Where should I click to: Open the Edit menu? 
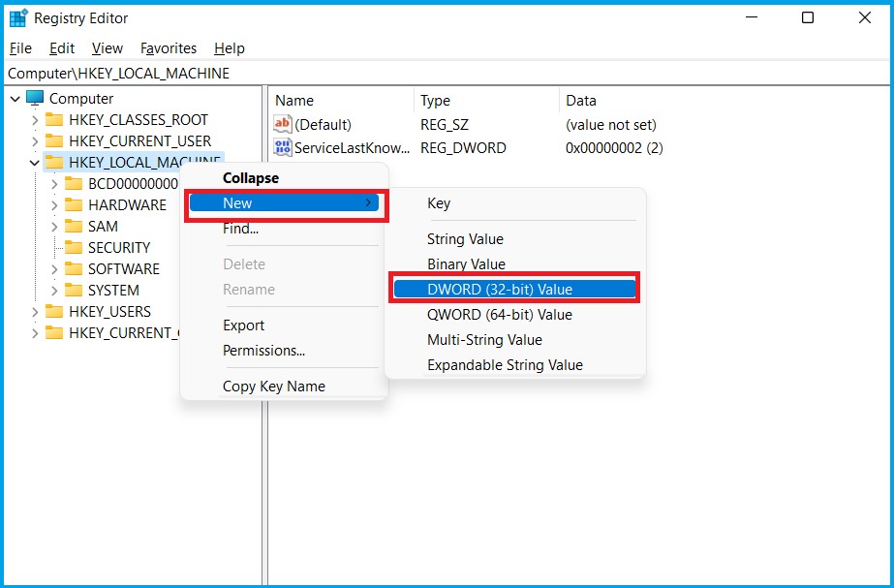pos(62,48)
